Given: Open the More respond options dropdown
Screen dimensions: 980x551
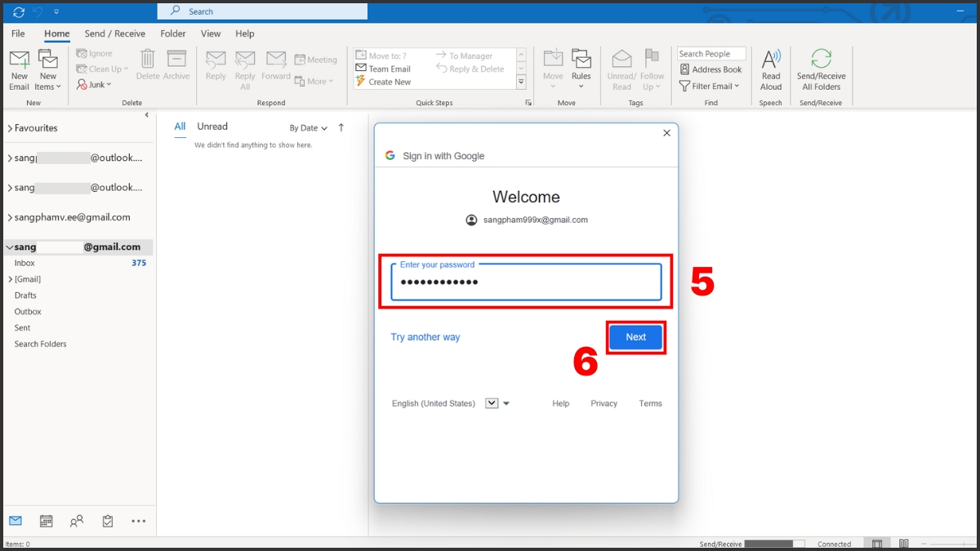Looking at the screenshot, I should (x=314, y=82).
